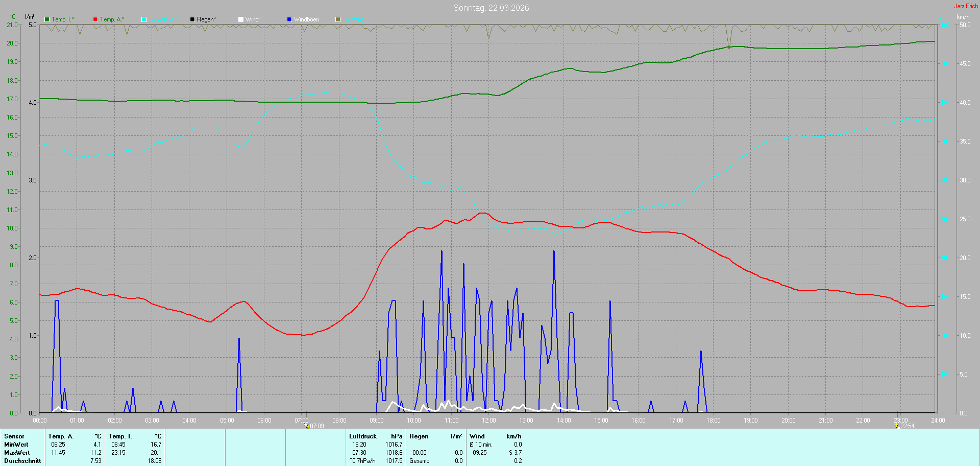Viewport: 980px width, 466px height.
Task: Click the 06:00 time axis marker
Action: pyautogui.click(x=264, y=421)
